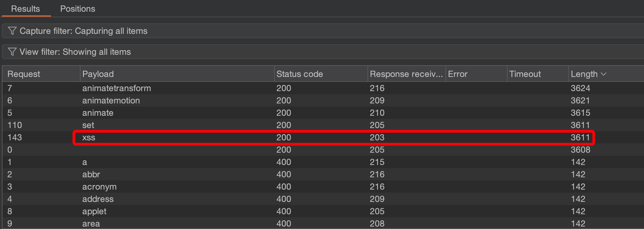Select the Results tab
The image size is (644, 229).
(26, 9)
